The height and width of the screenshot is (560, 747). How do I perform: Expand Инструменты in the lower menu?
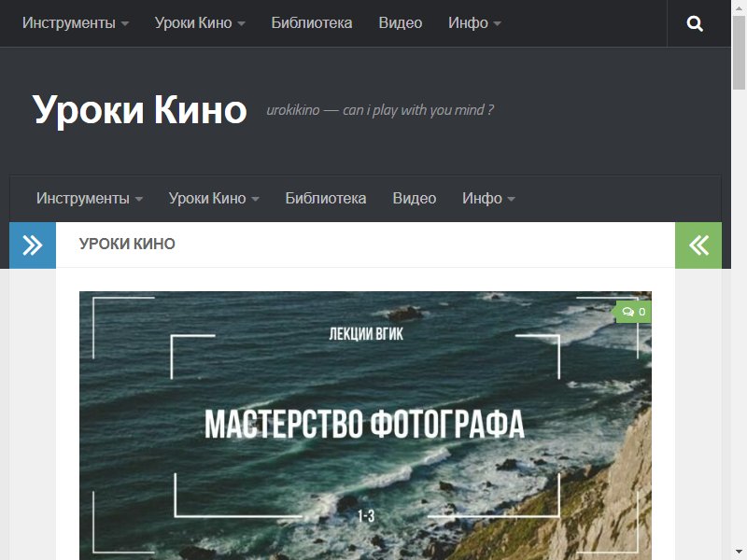(x=90, y=198)
